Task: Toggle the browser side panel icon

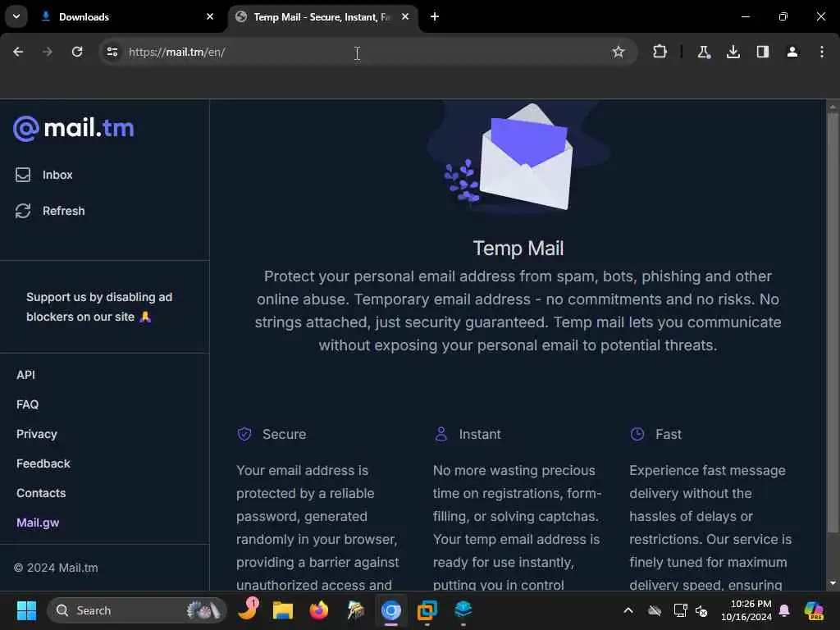Action: pos(762,52)
